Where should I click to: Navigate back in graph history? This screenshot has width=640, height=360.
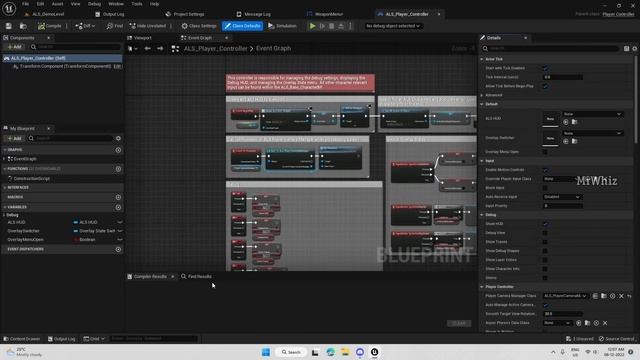[x=147, y=49]
